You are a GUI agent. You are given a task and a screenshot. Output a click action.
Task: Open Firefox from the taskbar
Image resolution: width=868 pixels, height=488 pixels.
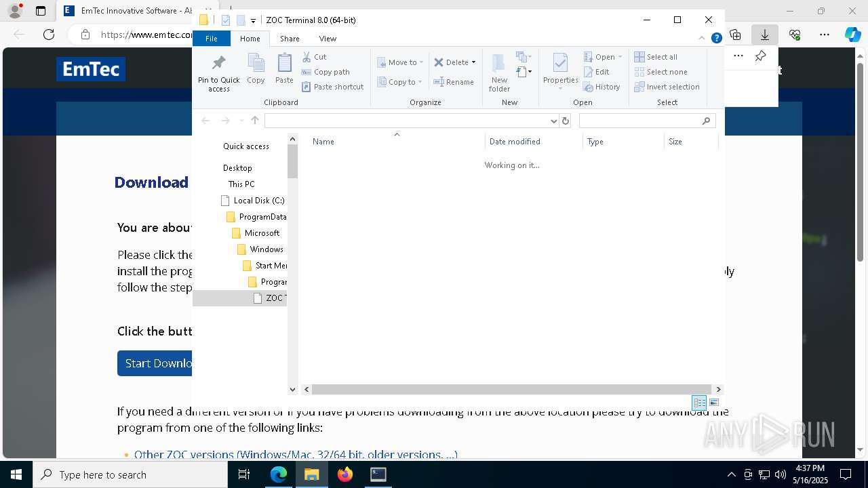tap(345, 474)
